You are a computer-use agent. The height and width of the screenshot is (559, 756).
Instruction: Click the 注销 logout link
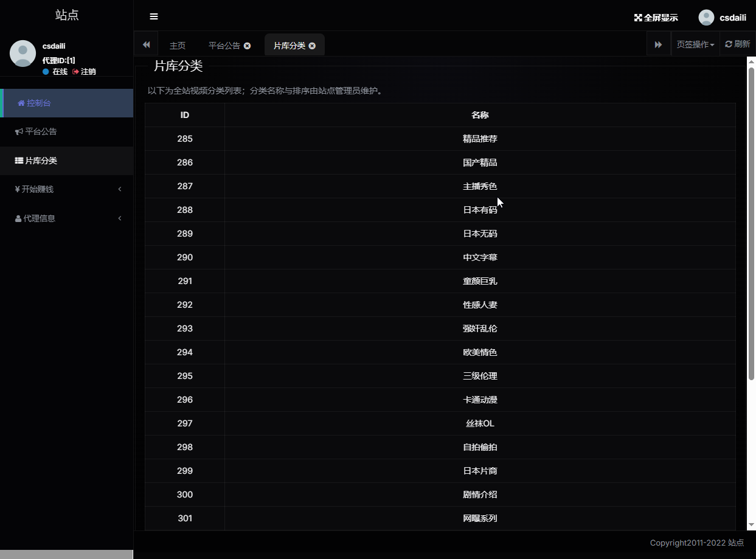(x=84, y=72)
